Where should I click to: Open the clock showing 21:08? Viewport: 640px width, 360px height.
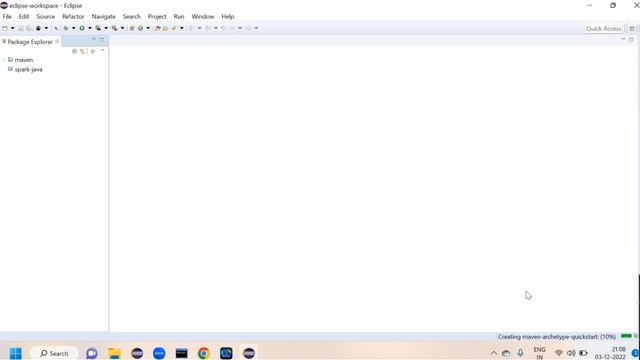click(611, 353)
